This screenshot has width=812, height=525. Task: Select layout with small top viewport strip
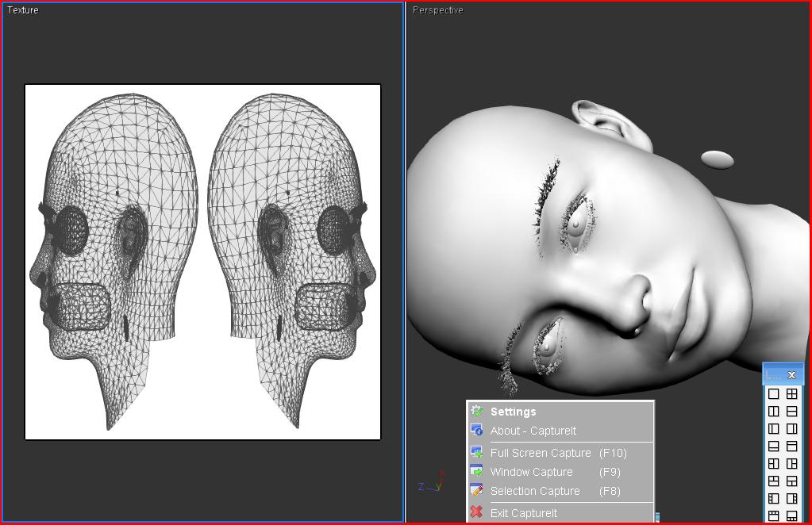tap(791, 446)
